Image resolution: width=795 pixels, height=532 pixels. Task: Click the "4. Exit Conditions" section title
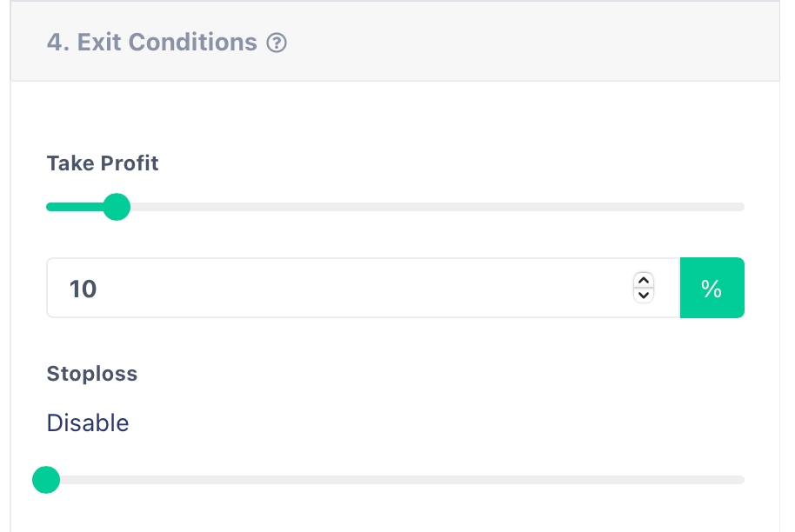[x=151, y=43]
